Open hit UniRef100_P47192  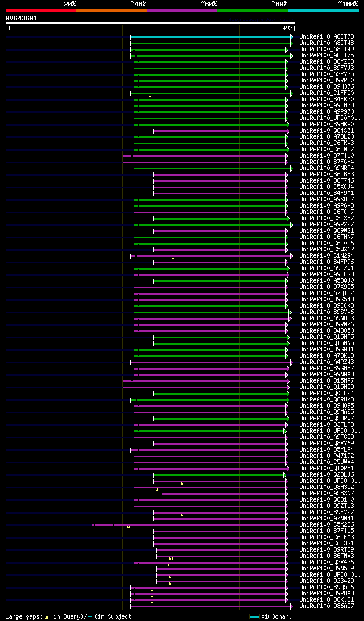[x=327, y=456]
